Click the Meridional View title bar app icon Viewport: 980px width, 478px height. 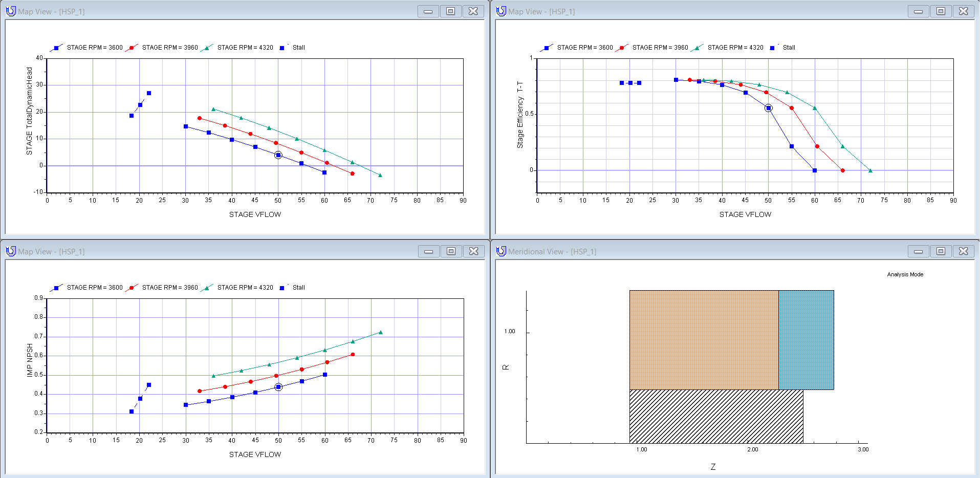pyautogui.click(x=501, y=251)
